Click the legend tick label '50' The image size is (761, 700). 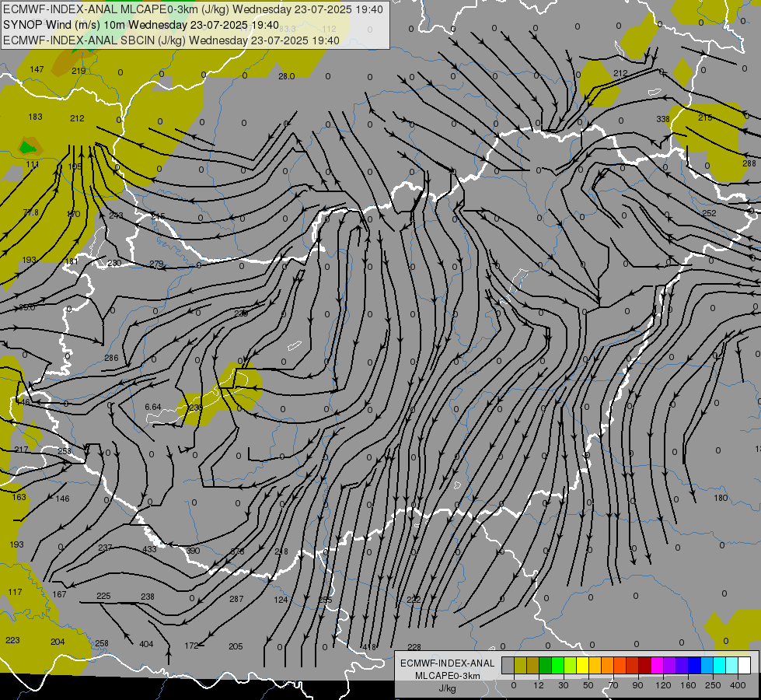[x=588, y=685]
